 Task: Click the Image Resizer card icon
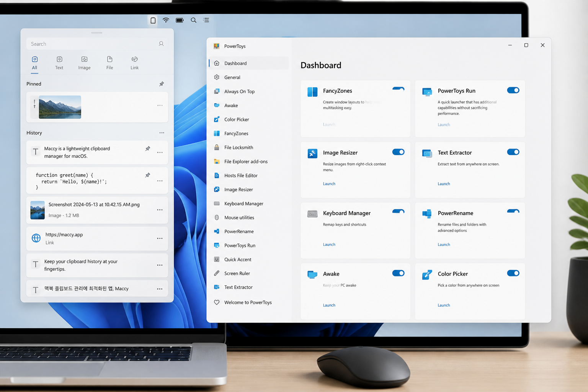pyautogui.click(x=312, y=154)
